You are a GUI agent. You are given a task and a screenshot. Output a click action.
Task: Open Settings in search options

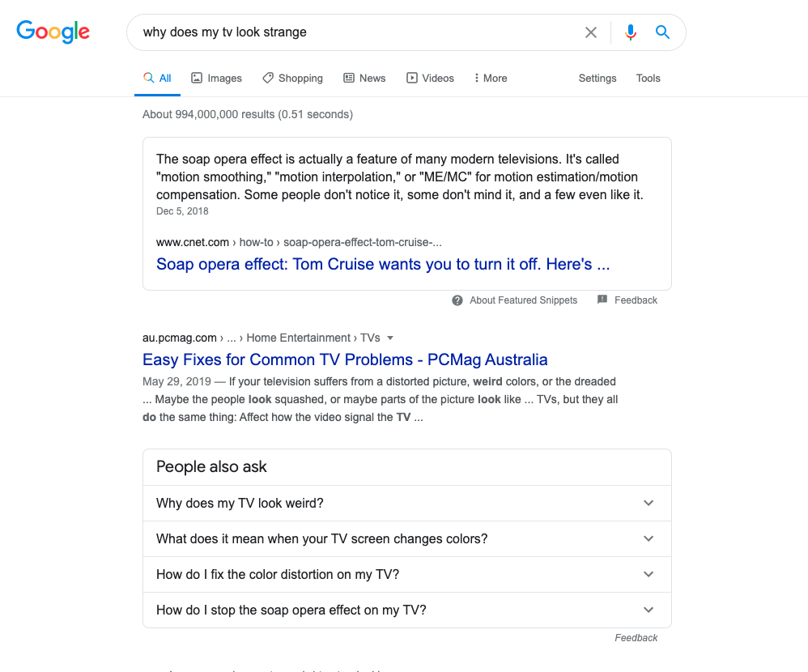click(597, 79)
